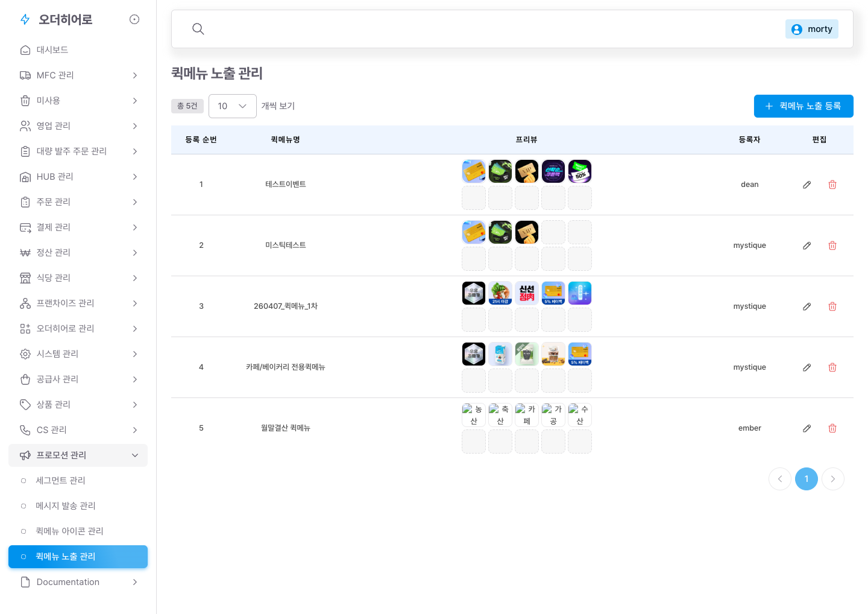Open the rows-per-page dropdown showing 10

point(233,106)
